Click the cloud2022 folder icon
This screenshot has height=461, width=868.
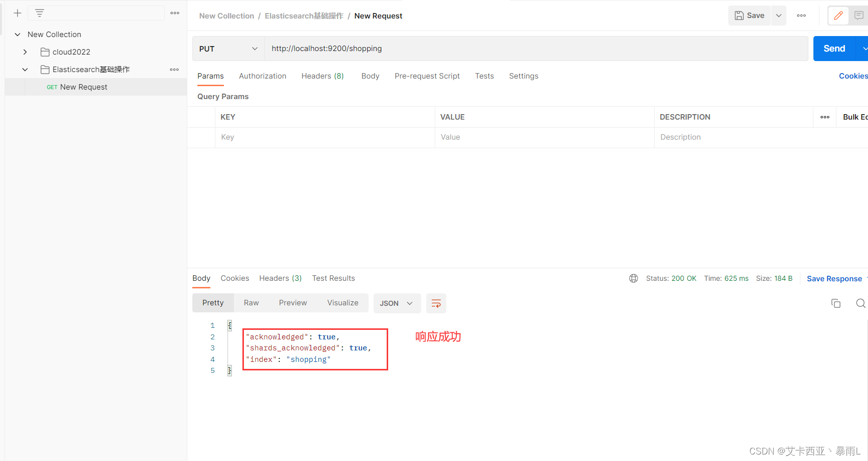pyautogui.click(x=45, y=52)
